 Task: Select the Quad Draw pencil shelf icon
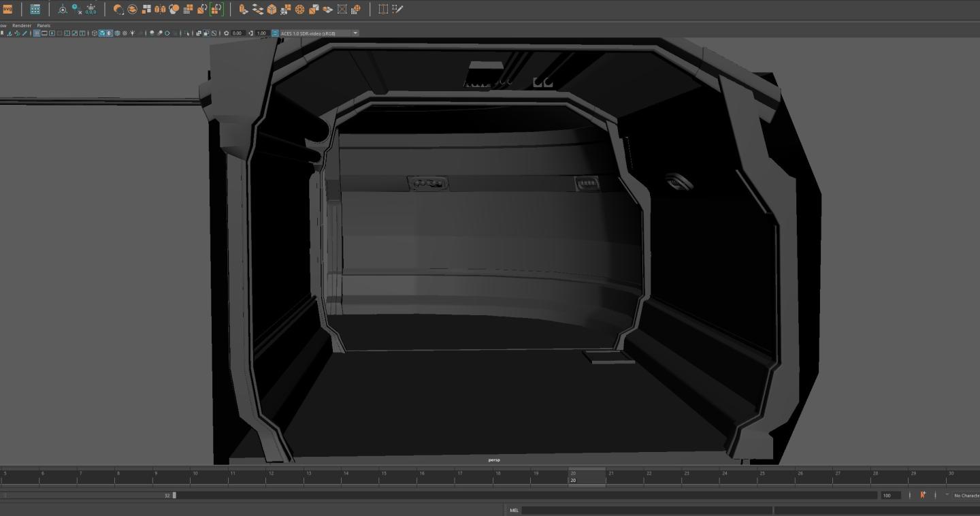click(397, 10)
